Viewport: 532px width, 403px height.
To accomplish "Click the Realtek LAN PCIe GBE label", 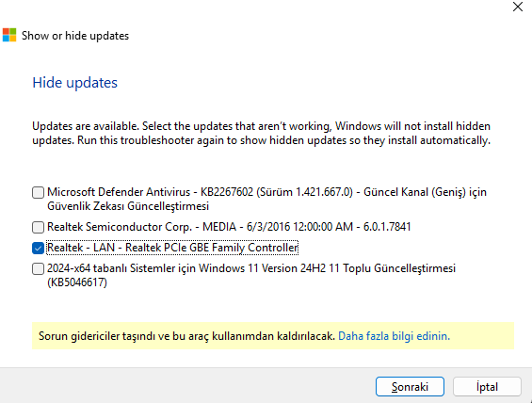I will [172, 248].
